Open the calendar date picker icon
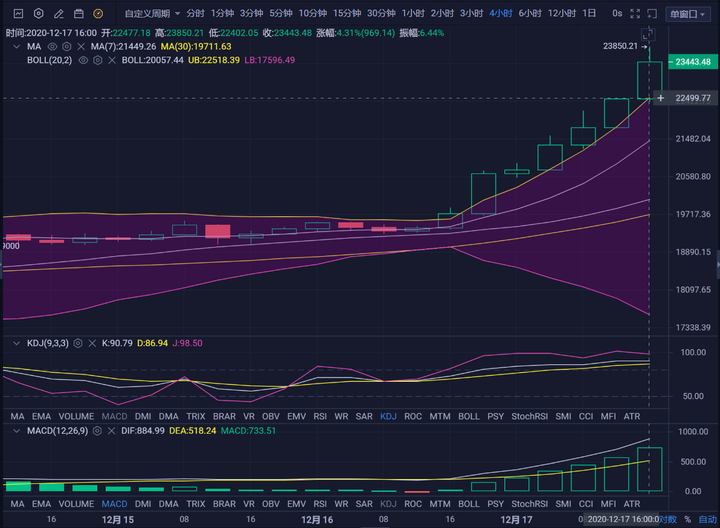The width and height of the screenshot is (720, 528). [x=79, y=14]
